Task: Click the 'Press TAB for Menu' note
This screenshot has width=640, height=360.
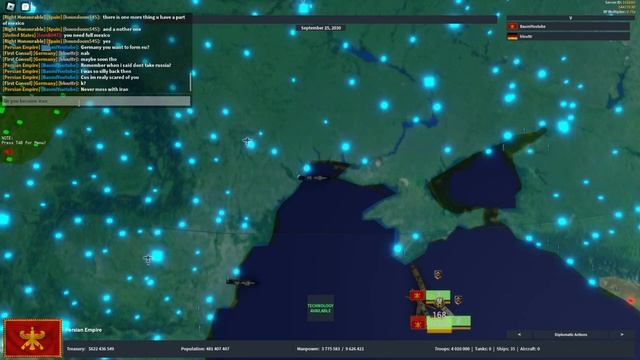Action: 24,143
